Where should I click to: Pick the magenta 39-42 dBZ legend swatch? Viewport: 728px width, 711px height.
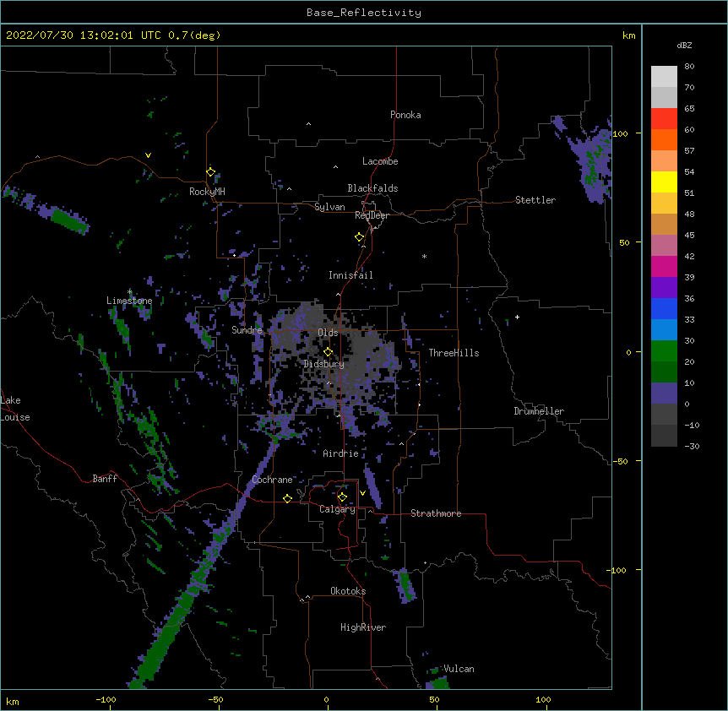click(664, 266)
